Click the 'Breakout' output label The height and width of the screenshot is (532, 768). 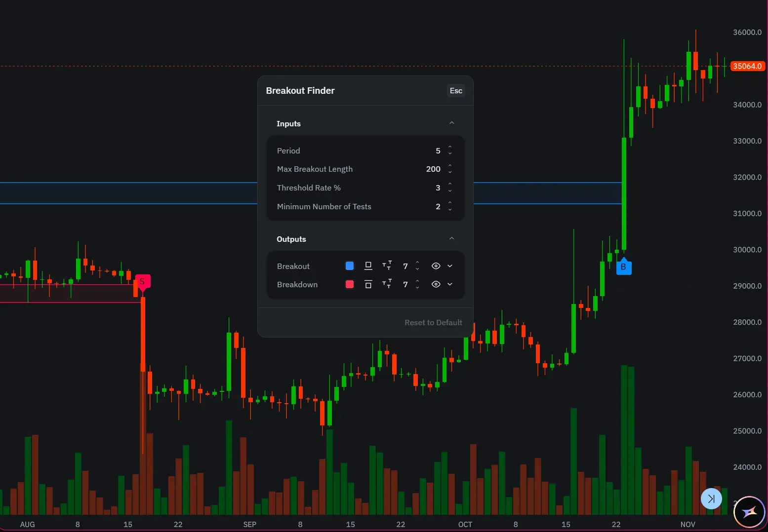[293, 266]
